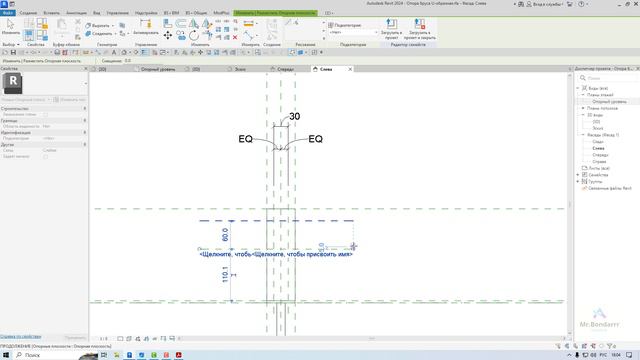Open the Вставить ribbon tab
This screenshot has height=360, width=640.
[51, 13]
